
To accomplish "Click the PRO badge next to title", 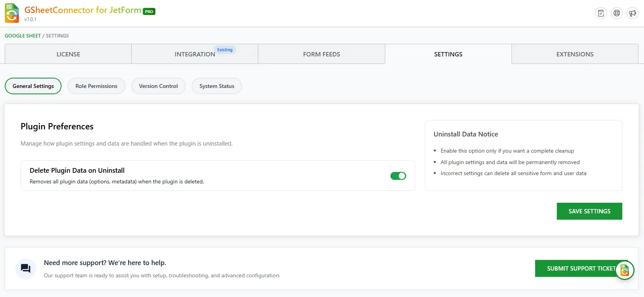I will point(149,11).
